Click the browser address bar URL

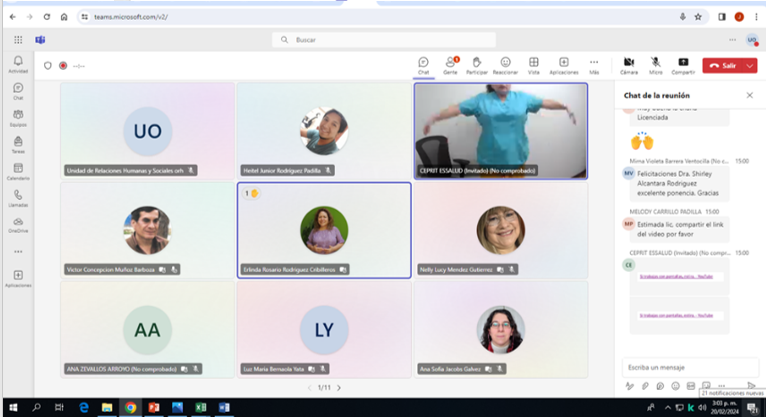pyautogui.click(x=131, y=17)
